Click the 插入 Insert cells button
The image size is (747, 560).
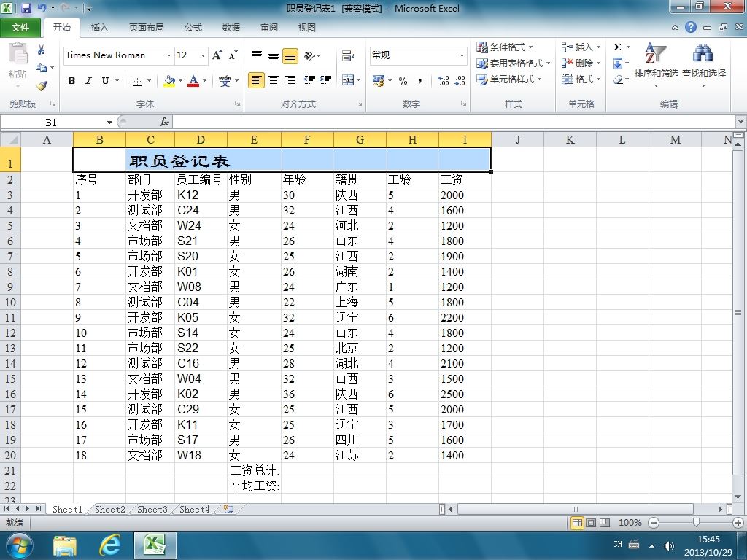pyautogui.click(x=581, y=47)
